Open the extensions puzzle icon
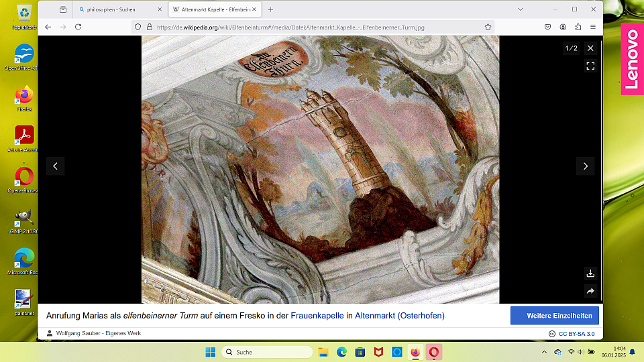 578,27
